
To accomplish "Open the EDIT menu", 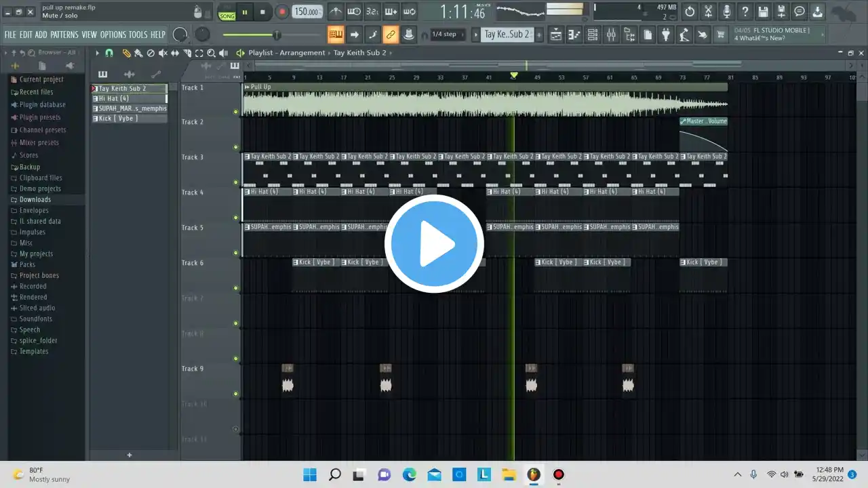I will 26,35.
